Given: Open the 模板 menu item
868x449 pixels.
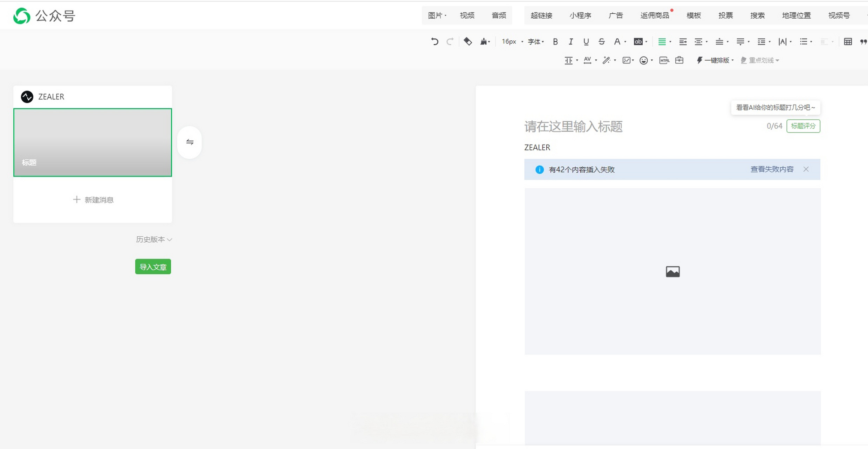Looking at the screenshot, I should [x=693, y=15].
